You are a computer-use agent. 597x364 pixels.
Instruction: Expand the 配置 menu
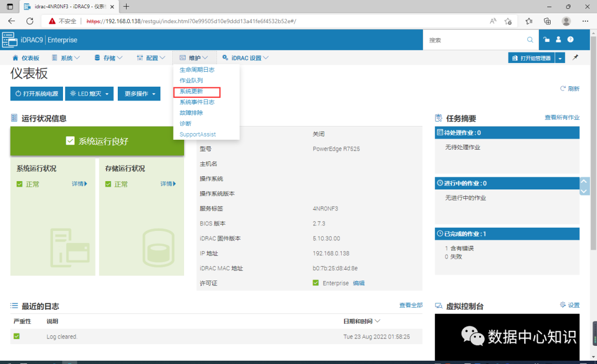tap(151, 58)
